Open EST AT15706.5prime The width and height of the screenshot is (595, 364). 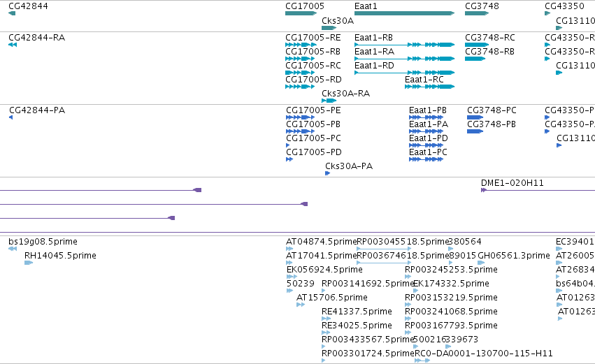(x=332, y=298)
